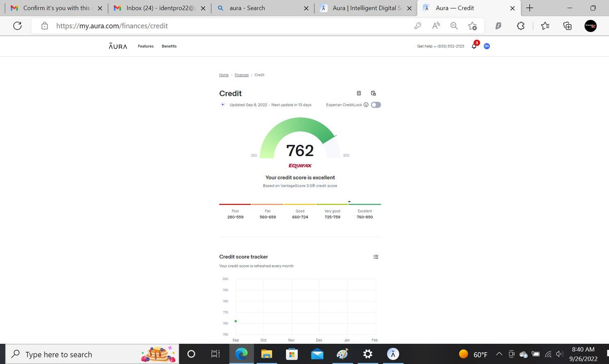This screenshot has width=609, height=364.
Task: Open the Features menu
Action: click(x=146, y=46)
